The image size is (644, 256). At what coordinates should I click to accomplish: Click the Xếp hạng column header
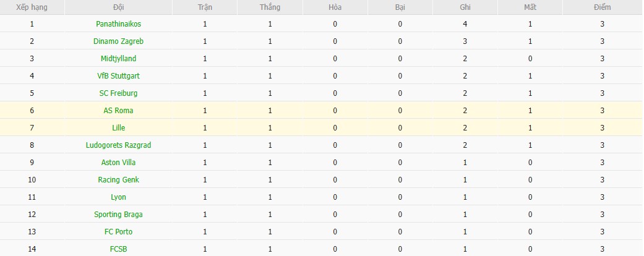tap(32, 7)
